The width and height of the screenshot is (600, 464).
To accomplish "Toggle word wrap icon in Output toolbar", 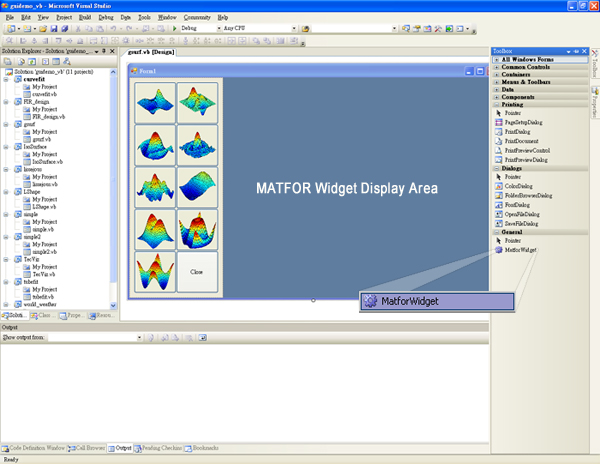I will tap(203, 337).
